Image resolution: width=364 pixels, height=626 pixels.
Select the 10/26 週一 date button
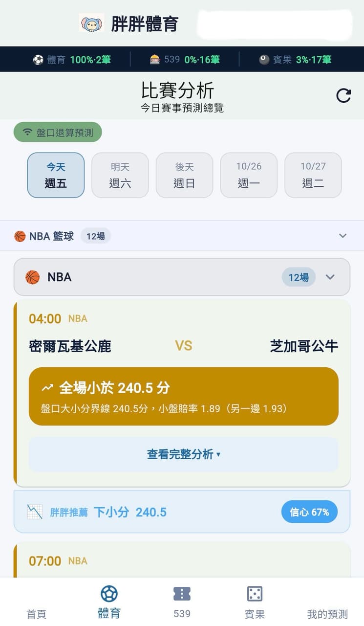[249, 175]
